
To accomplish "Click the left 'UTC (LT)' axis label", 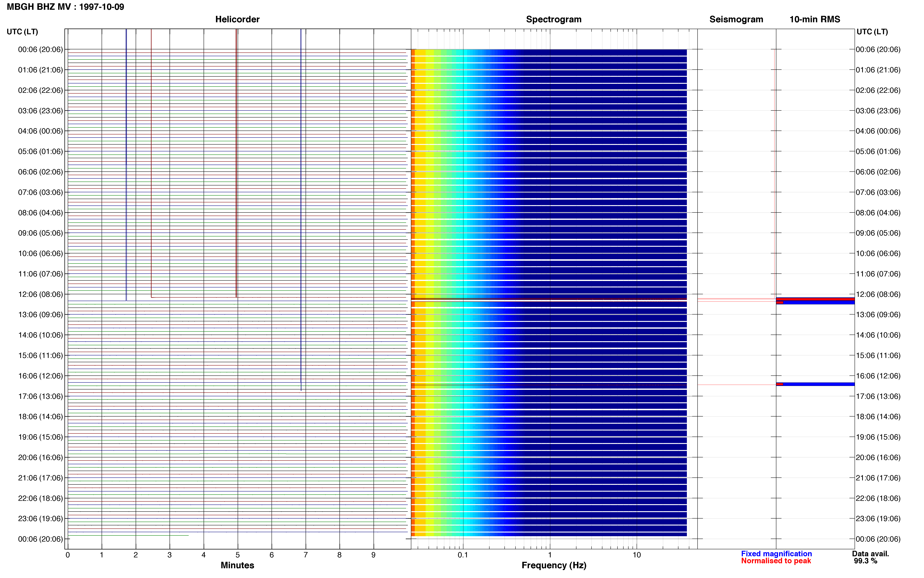I will coord(22,32).
